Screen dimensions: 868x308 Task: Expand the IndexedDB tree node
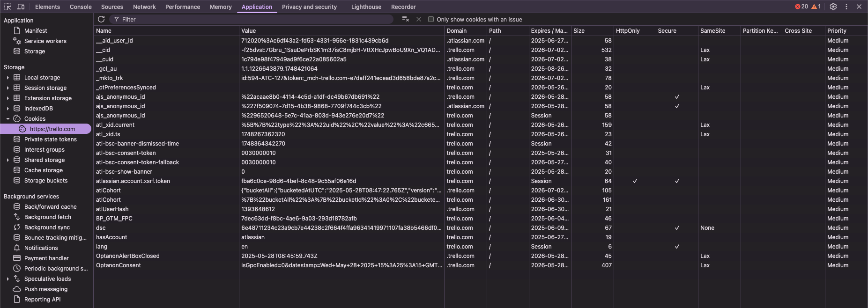pos(7,109)
